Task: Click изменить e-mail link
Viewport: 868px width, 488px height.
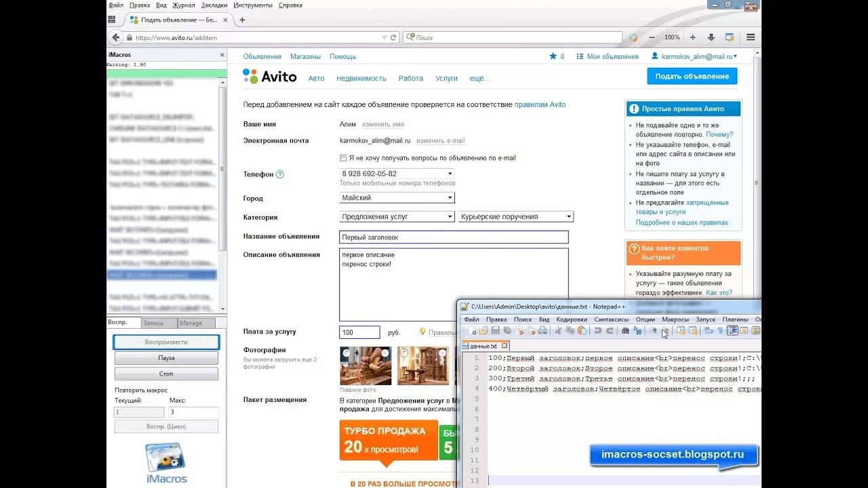Action: (441, 141)
